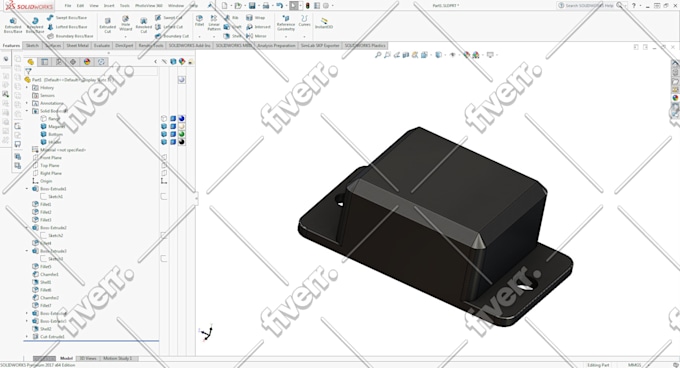Click the Intersect tool

258,27
